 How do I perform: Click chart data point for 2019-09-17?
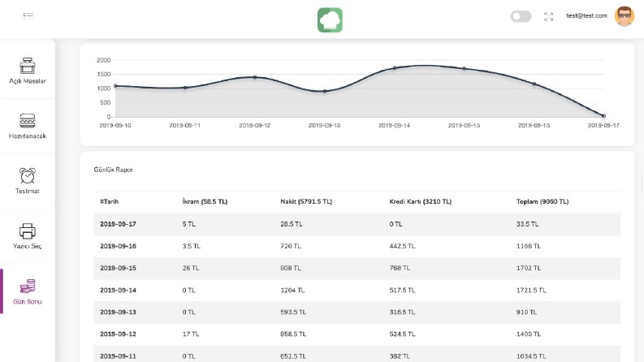[x=603, y=116]
